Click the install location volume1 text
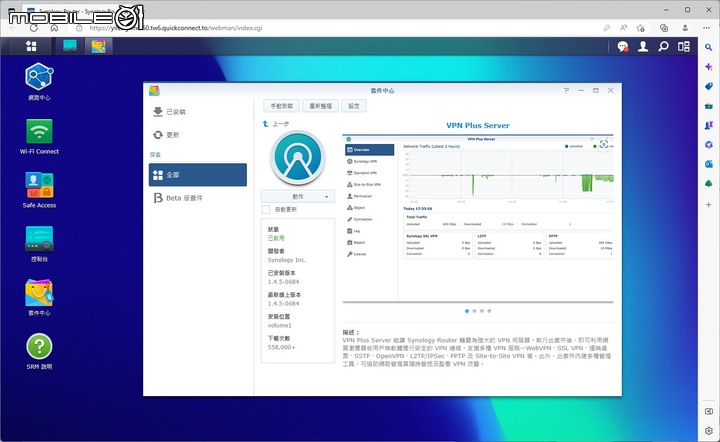Screen dimensions: 720x442 [279, 325]
